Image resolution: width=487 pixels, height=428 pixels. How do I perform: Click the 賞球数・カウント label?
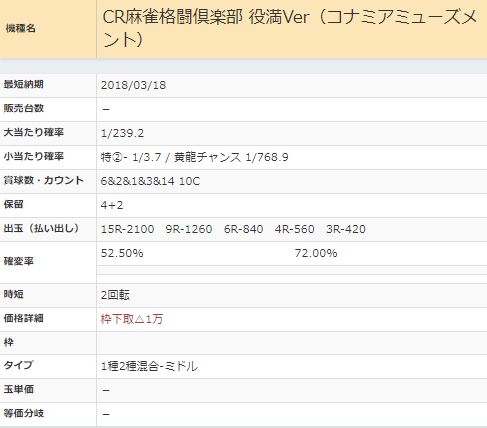pyautogui.click(x=43, y=180)
